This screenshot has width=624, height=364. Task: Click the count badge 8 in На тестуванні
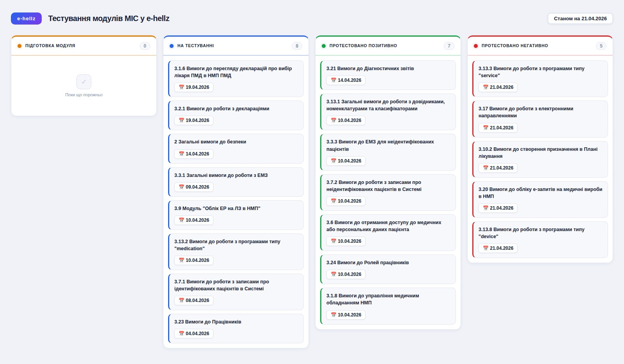pyautogui.click(x=297, y=46)
